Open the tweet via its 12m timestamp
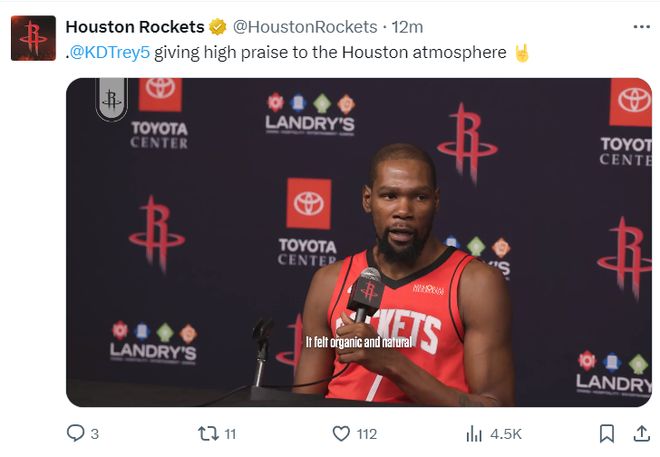This screenshot has height=457, width=660. point(408,27)
